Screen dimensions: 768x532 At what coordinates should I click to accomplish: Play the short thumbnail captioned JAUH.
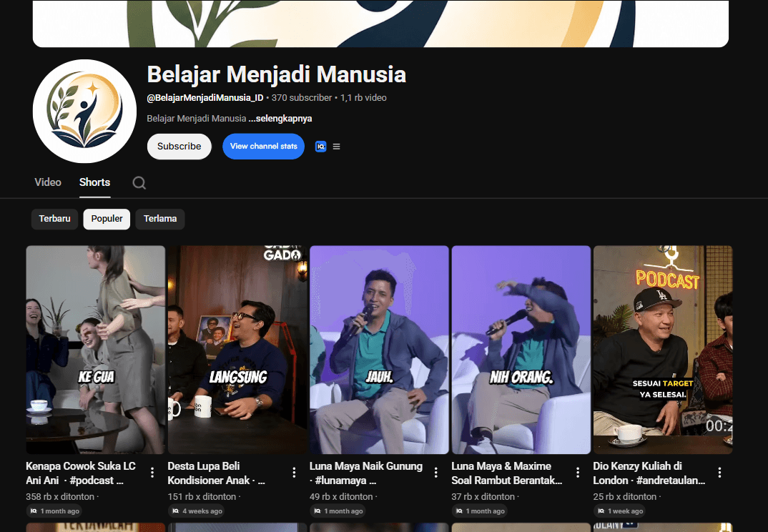click(x=379, y=350)
